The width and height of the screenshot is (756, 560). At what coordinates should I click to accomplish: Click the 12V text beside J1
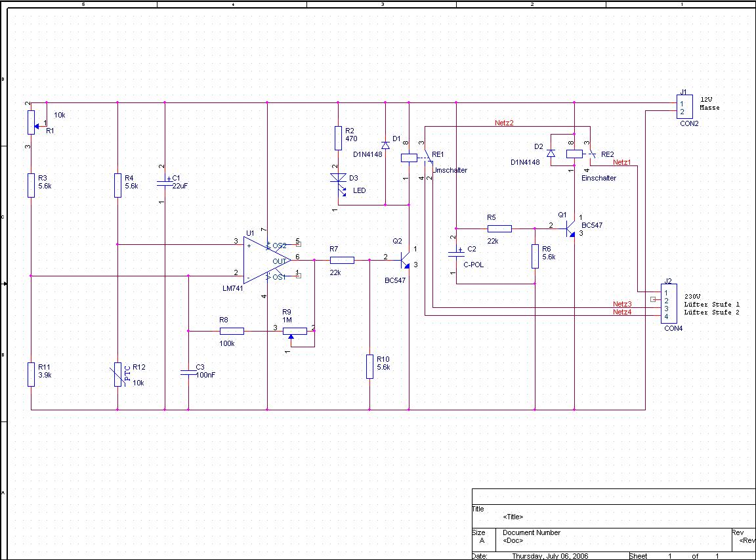pos(706,99)
